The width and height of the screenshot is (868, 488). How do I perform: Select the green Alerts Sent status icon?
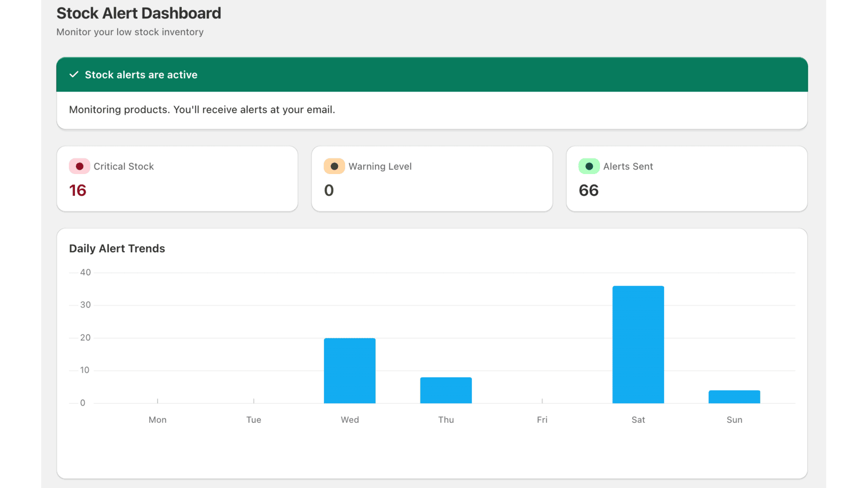589,166
